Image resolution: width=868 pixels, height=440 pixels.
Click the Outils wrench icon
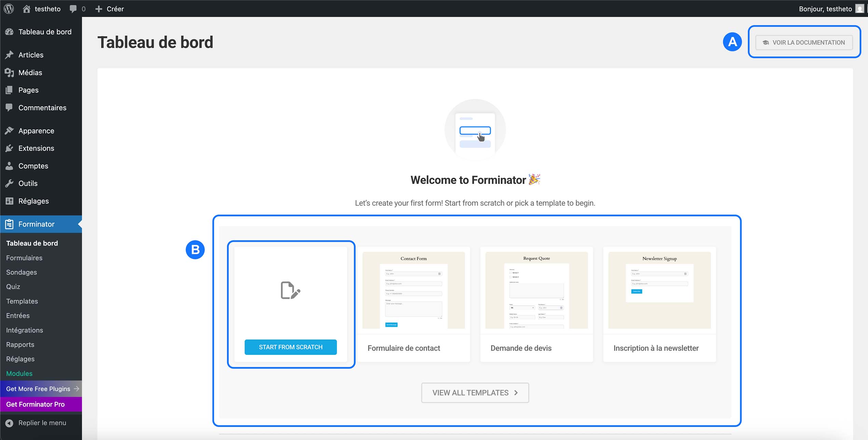(x=9, y=183)
